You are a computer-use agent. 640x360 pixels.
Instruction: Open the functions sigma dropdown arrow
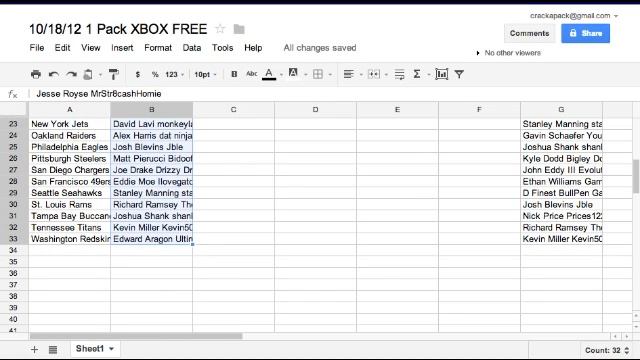429,75
